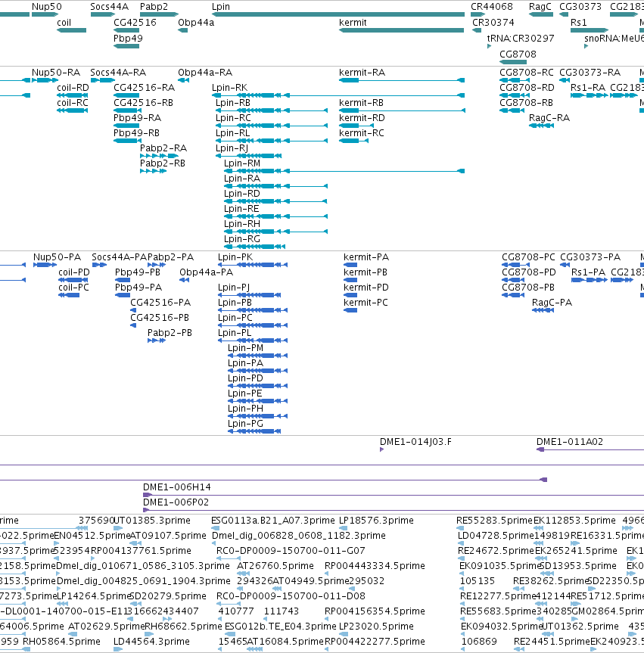Image resolution: width=644 pixels, height=653 pixels.
Task: Click the CG42516-RB transcript label
Action: pos(143,103)
